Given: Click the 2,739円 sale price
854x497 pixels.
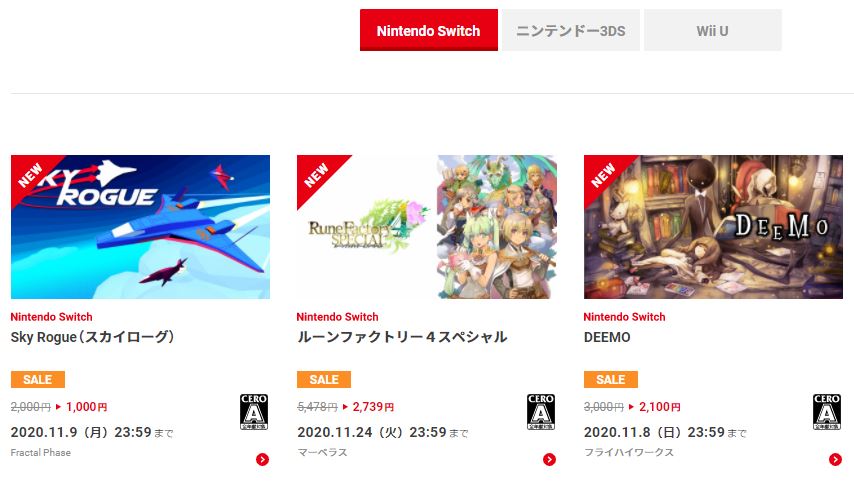Looking at the screenshot, I should point(373,407).
